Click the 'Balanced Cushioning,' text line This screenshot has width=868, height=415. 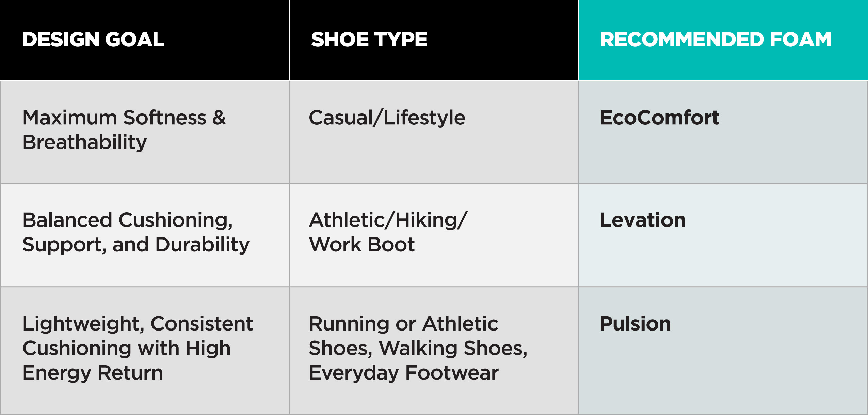pos(127,220)
